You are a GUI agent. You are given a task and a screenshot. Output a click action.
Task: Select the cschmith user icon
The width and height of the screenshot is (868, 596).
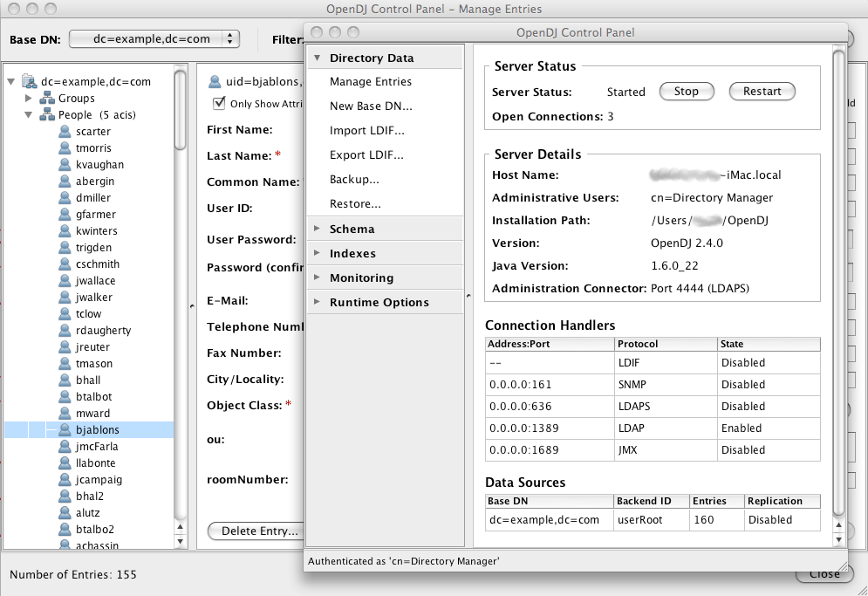coord(65,264)
